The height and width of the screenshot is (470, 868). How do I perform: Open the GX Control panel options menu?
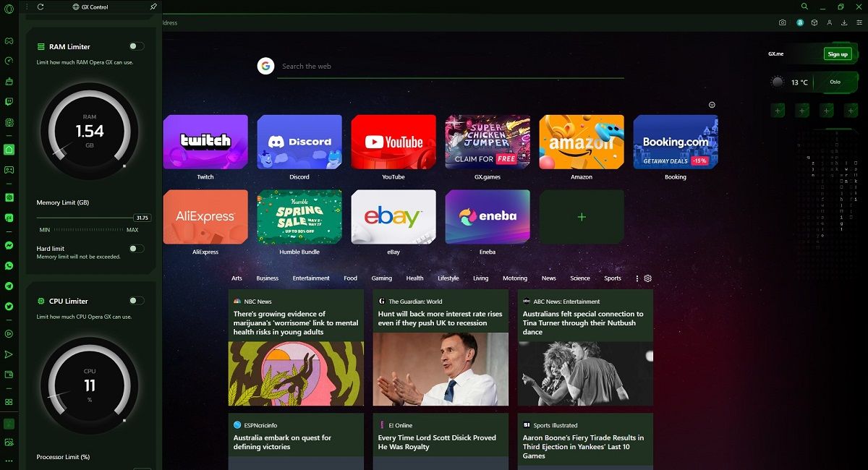point(27,7)
